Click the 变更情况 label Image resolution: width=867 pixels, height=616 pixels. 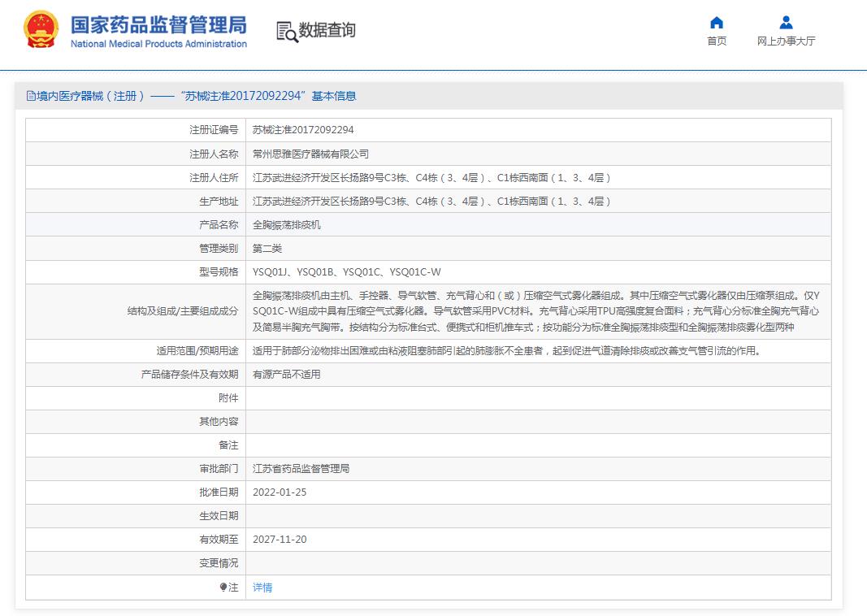click(219, 563)
